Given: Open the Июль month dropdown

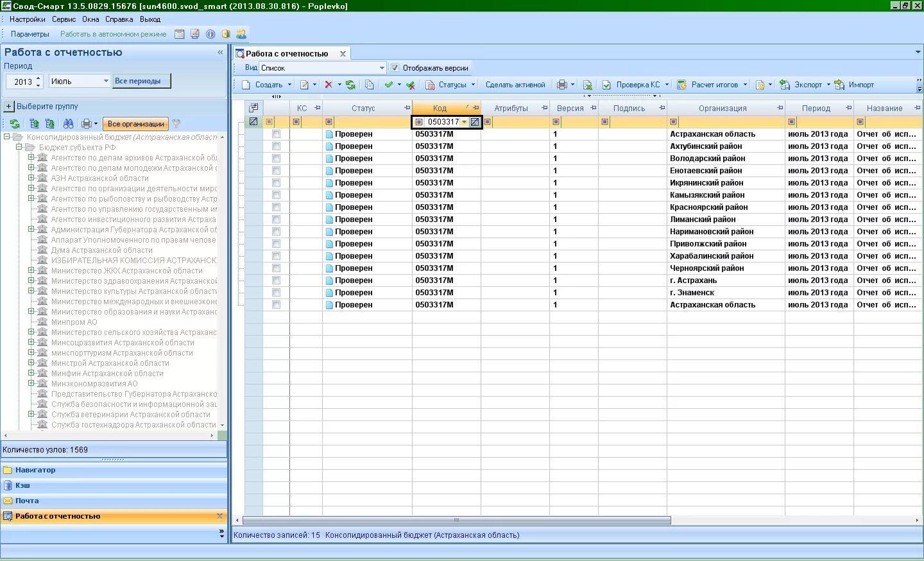Looking at the screenshot, I should [106, 82].
